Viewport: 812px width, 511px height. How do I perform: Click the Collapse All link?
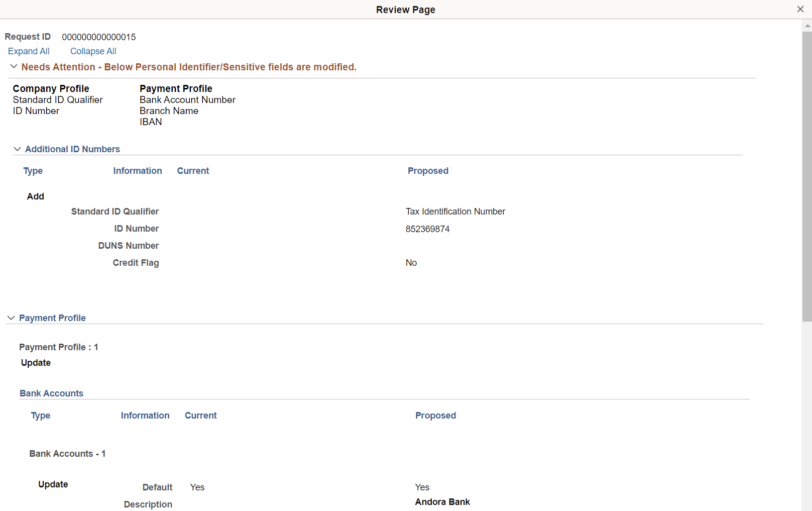tap(93, 51)
